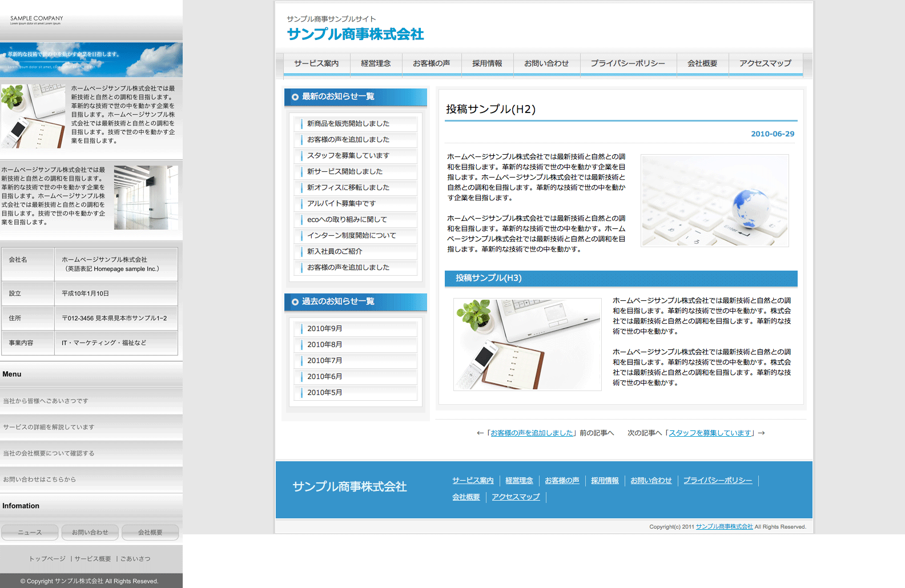Click the laptop and notebook article image

click(x=527, y=344)
